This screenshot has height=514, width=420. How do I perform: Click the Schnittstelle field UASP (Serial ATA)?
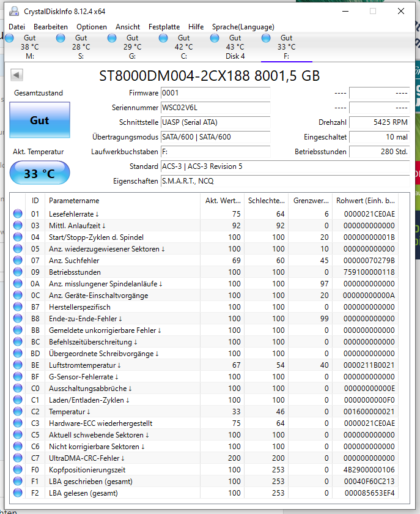point(216,122)
